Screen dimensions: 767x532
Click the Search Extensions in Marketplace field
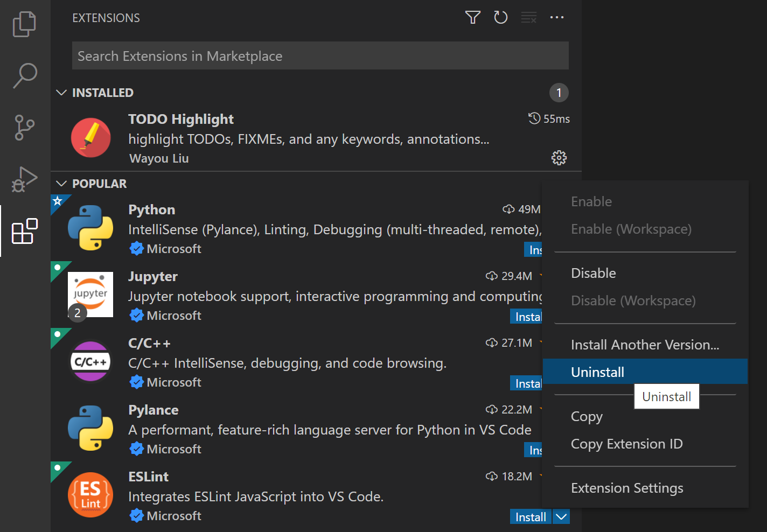point(320,55)
